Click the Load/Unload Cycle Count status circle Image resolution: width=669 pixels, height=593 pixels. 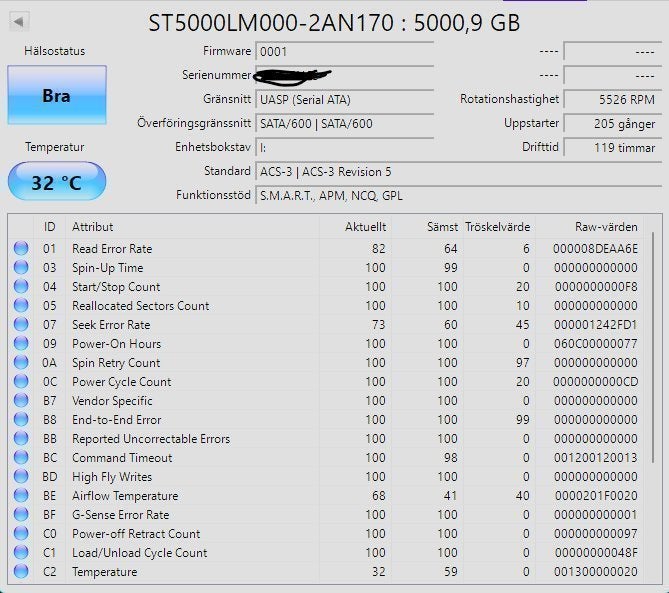point(21,552)
